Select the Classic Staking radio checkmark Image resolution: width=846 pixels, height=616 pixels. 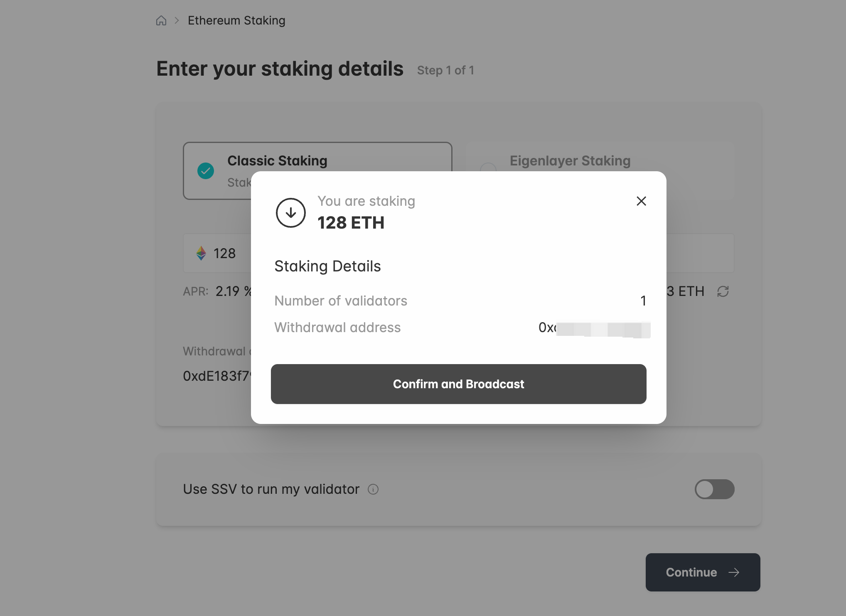206,171
